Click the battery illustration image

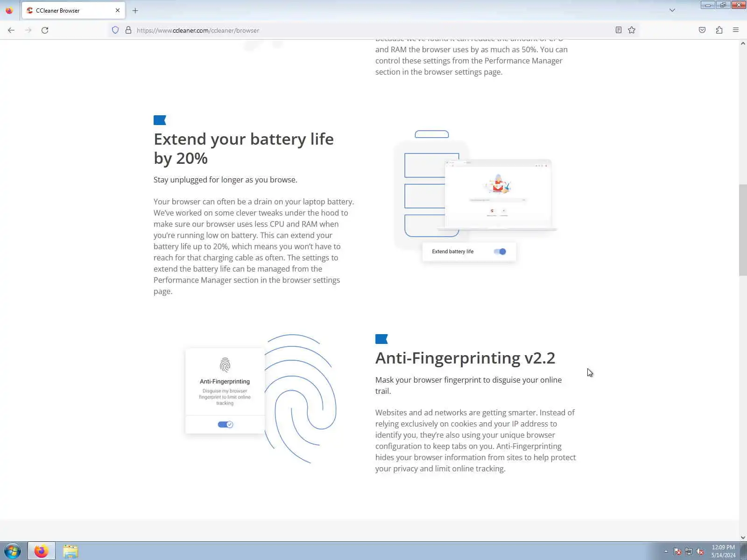point(475,197)
